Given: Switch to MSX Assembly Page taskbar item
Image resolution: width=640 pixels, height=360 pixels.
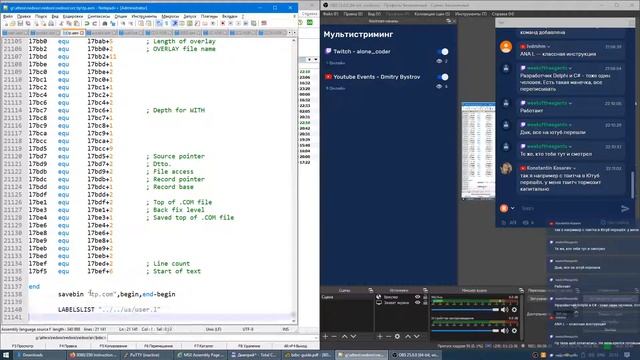Looking at the screenshot, I should pos(200,355).
